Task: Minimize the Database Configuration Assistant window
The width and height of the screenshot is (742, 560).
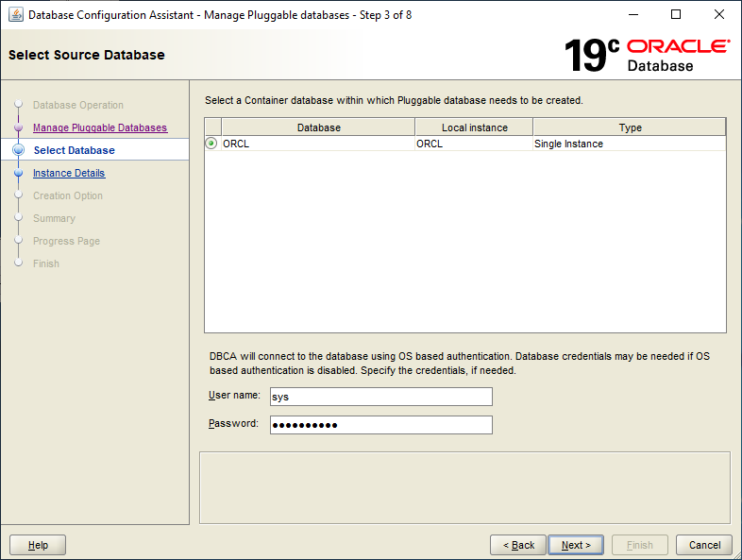Action: click(633, 15)
